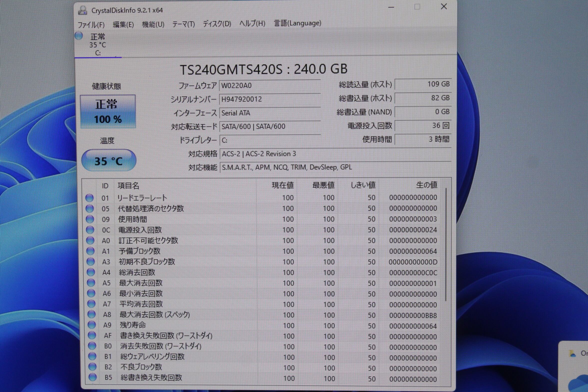Click status icon for A6 最小消去回数
Image resolution: width=588 pixels, height=392 pixels.
pos(91,293)
